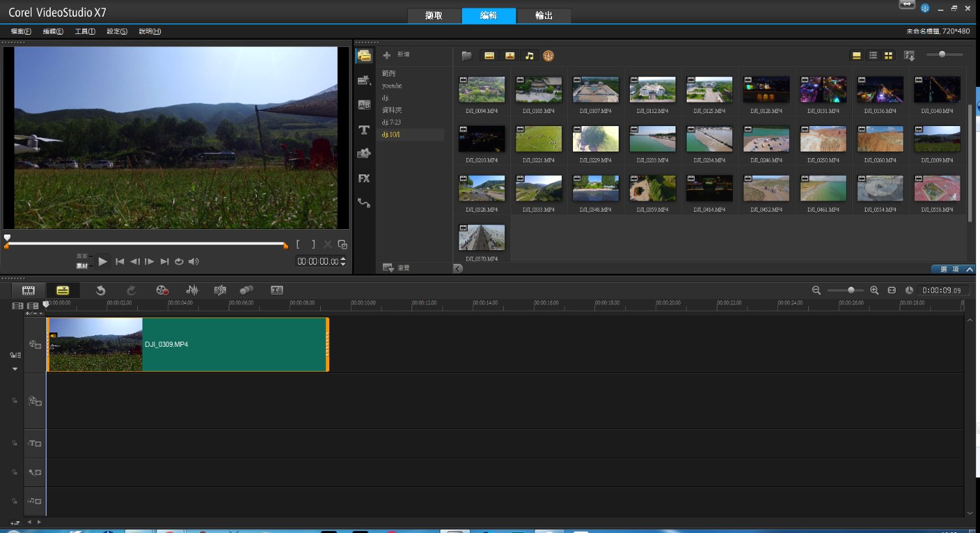The image size is (980, 533).
Task: Toggle the voice track button
Action: click(35, 472)
